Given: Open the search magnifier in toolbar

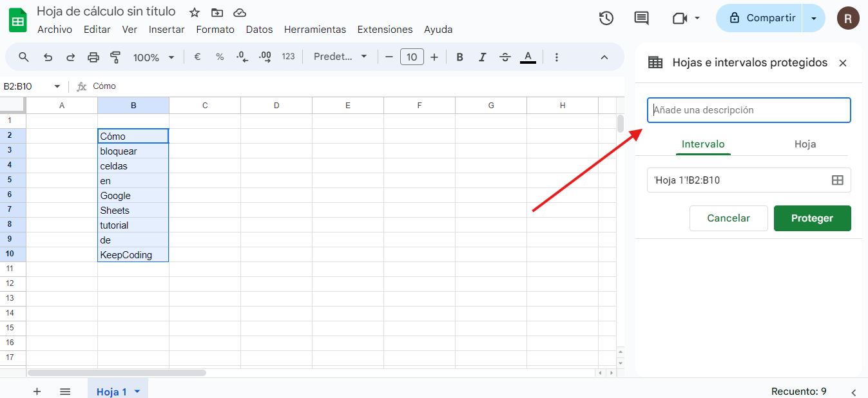Looking at the screenshot, I should [24, 57].
